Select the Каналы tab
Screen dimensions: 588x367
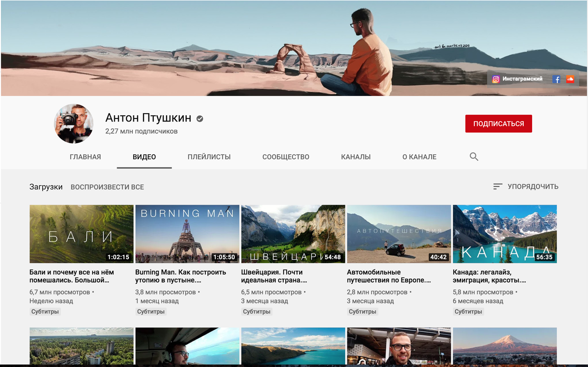pos(355,156)
